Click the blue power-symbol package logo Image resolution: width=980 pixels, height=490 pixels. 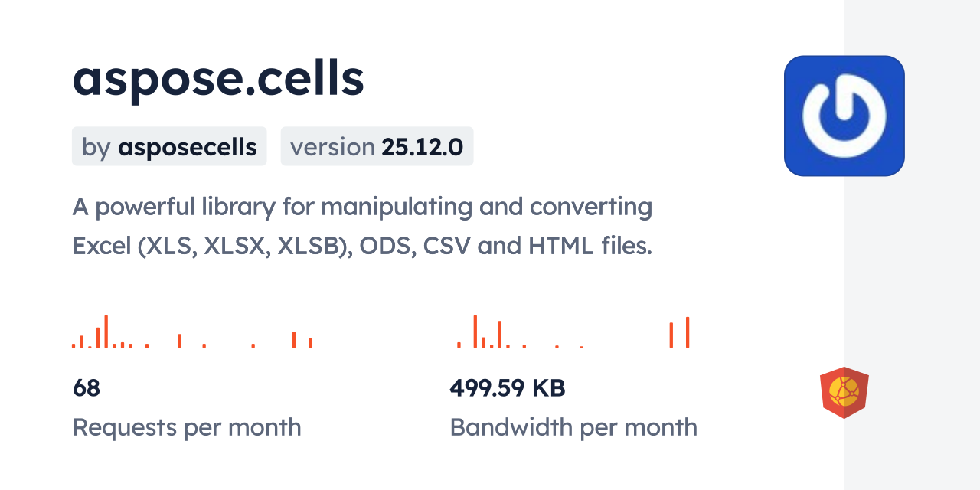[x=844, y=116]
